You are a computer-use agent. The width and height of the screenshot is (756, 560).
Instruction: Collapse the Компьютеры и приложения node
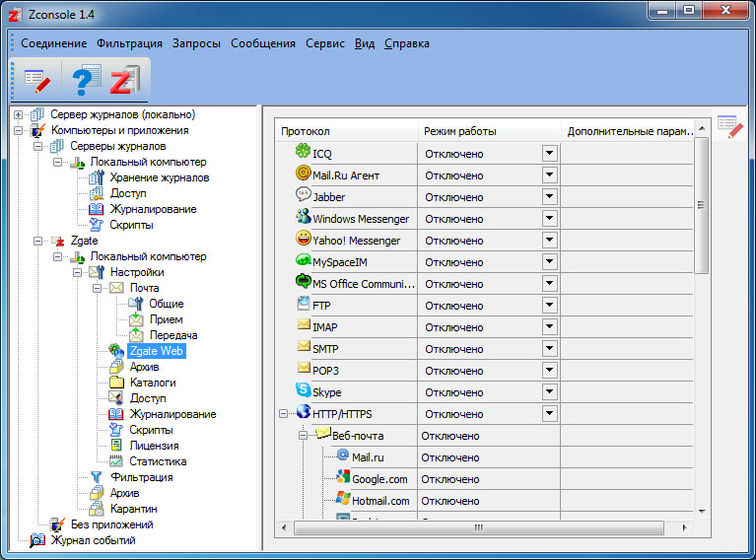pyautogui.click(x=18, y=130)
